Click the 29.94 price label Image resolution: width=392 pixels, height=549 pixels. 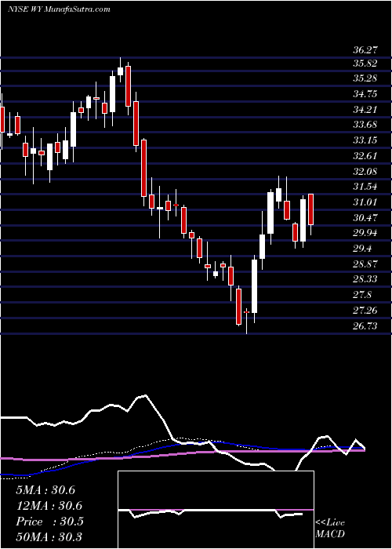[x=365, y=233]
